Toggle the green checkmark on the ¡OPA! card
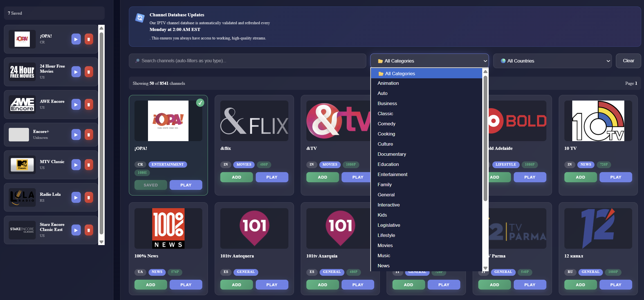Screen dimensions: 644x300 [200, 103]
